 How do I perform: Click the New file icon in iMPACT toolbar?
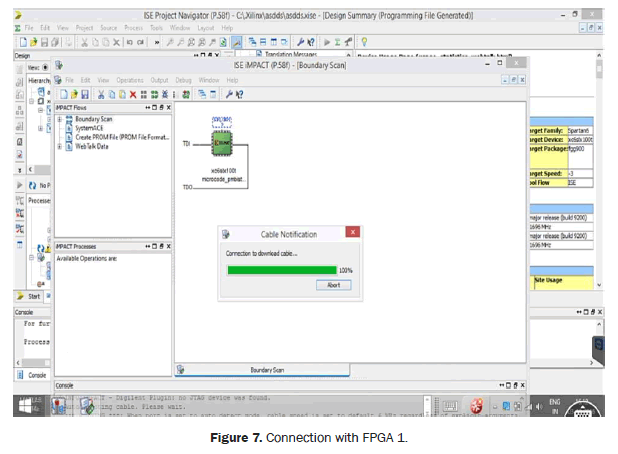pyautogui.click(x=61, y=93)
